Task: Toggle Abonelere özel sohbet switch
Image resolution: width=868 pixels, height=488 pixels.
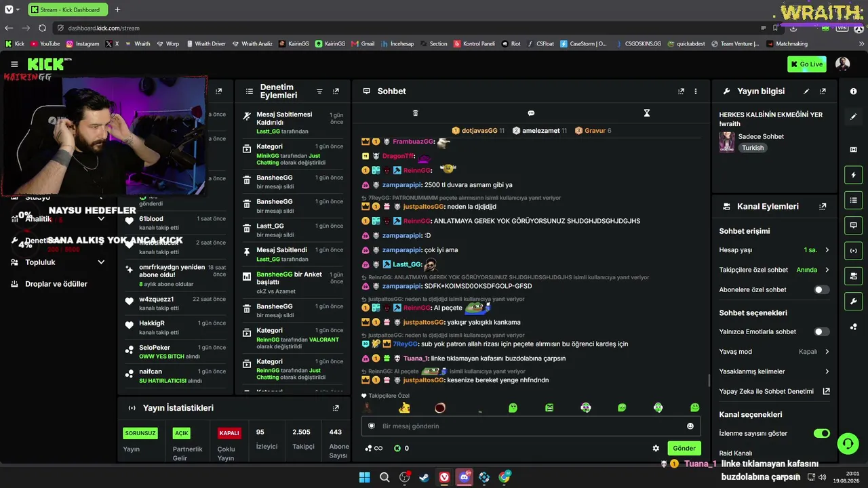Action: point(821,289)
